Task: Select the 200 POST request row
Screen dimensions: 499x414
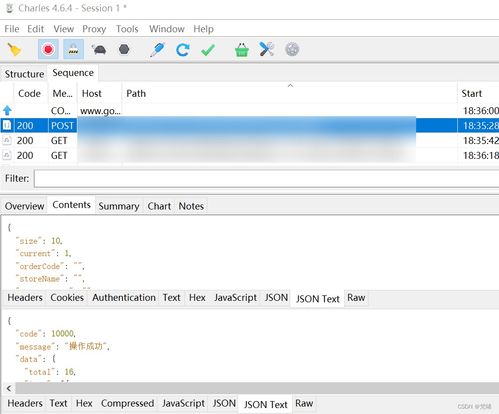Action: tap(249, 125)
